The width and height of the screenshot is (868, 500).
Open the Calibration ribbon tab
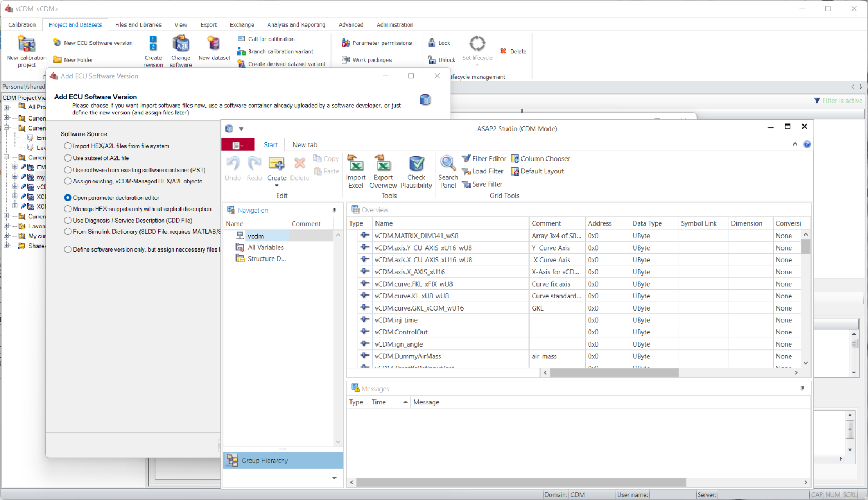pyautogui.click(x=22, y=24)
